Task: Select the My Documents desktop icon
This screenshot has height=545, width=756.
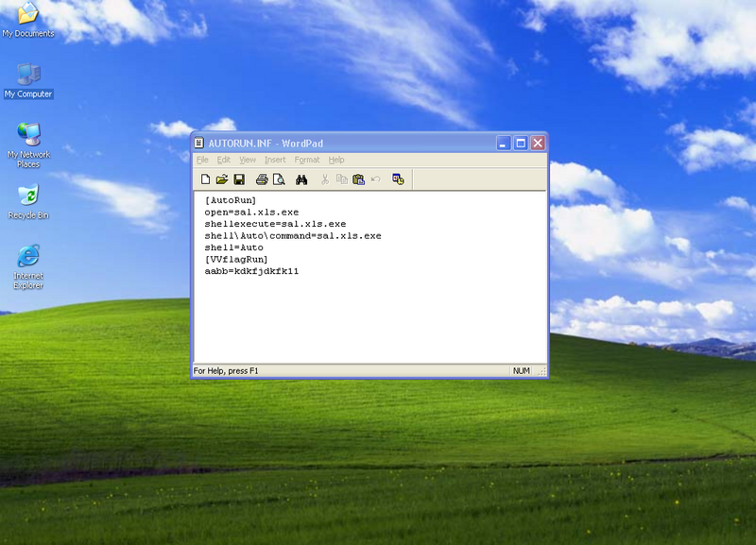Action: click(x=28, y=20)
